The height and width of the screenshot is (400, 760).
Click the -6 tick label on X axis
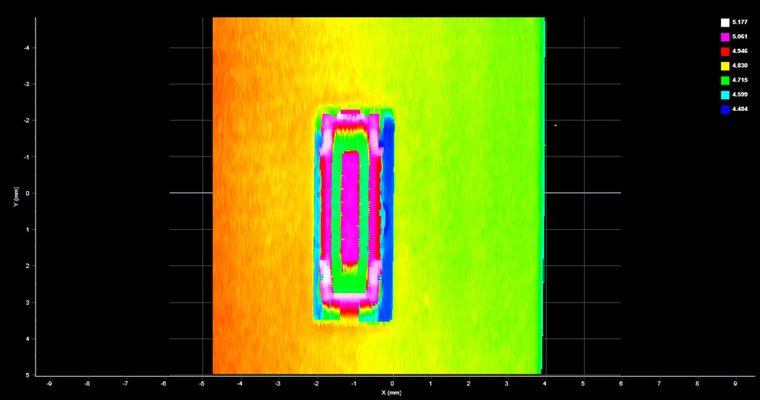[163, 384]
